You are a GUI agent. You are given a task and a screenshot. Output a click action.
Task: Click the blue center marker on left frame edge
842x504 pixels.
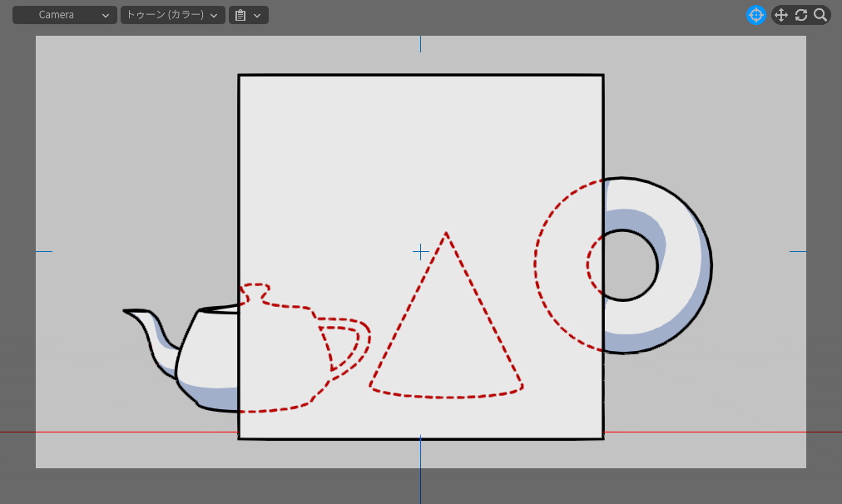pyautogui.click(x=43, y=251)
